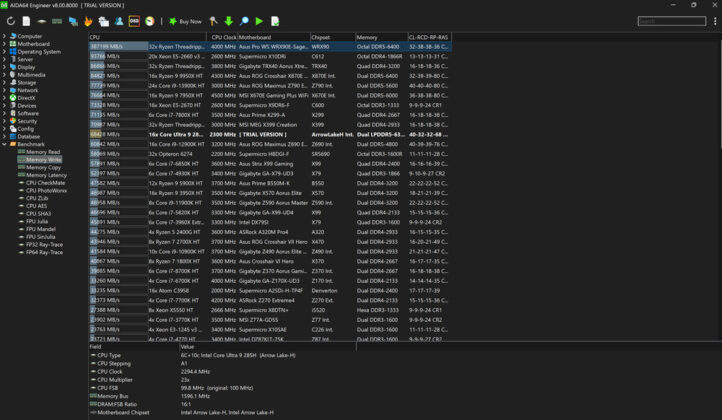Screen dimensions: 722x420
Task: Start the System Stability Test flame icon
Action: coord(88,21)
